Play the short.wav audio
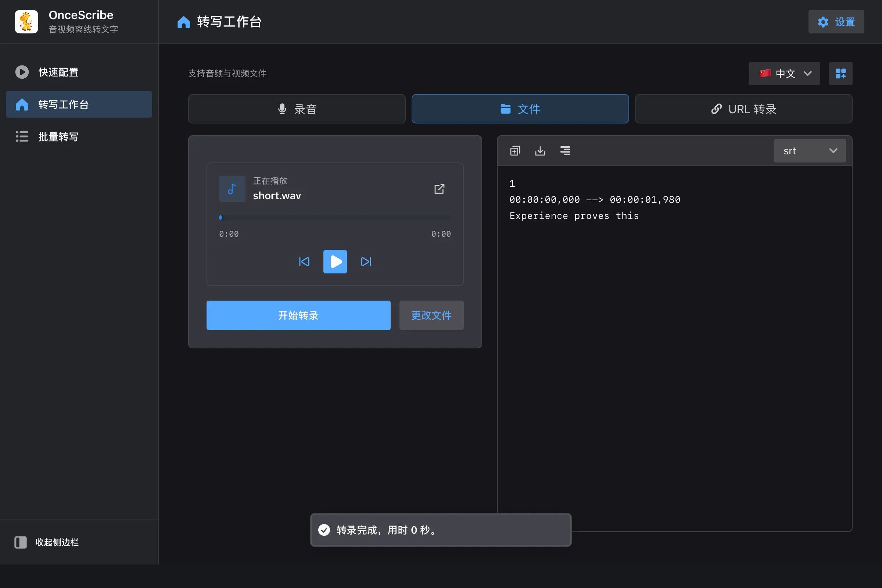Image resolution: width=882 pixels, height=588 pixels. click(335, 262)
